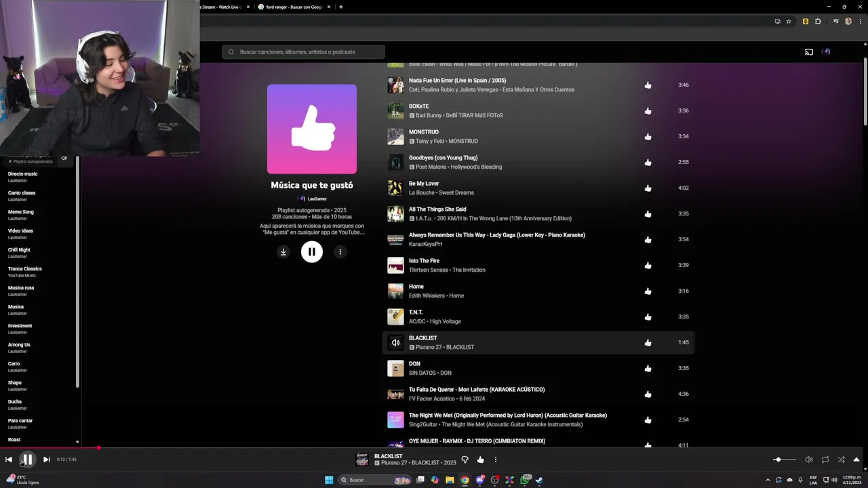868x488 pixels.
Task: Open more options for the playing track
Action: (495, 460)
